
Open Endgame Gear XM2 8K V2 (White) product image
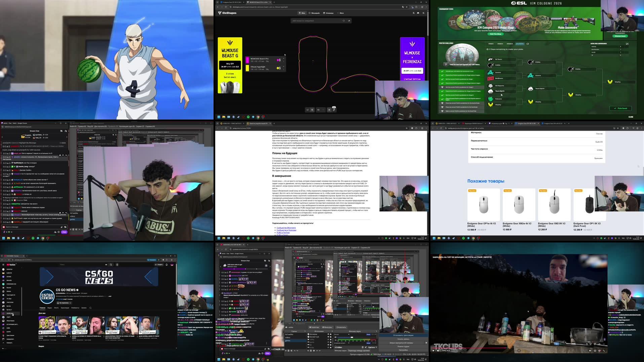(x=554, y=204)
